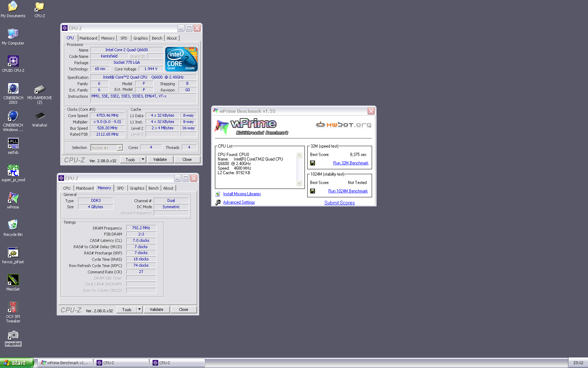Switch to CPU tab in bottom CPU-Z
The width and height of the screenshot is (588, 368).
click(66, 188)
